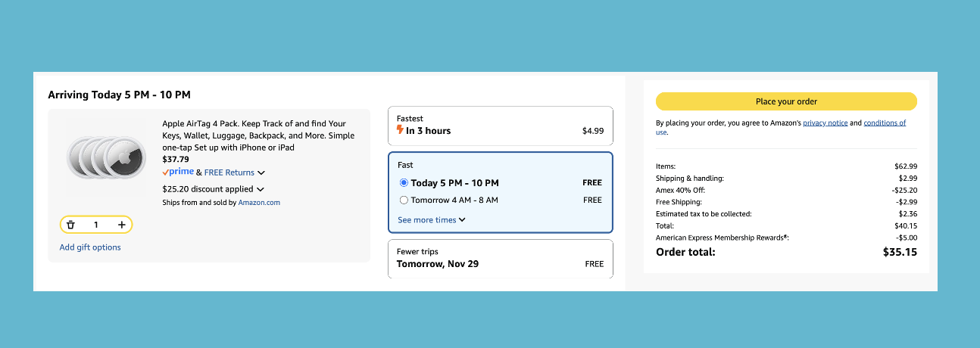Image resolution: width=980 pixels, height=348 pixels.
Task: Select Today 5 PM - 10 PM delivery
Action: click(x=404, y=182)
